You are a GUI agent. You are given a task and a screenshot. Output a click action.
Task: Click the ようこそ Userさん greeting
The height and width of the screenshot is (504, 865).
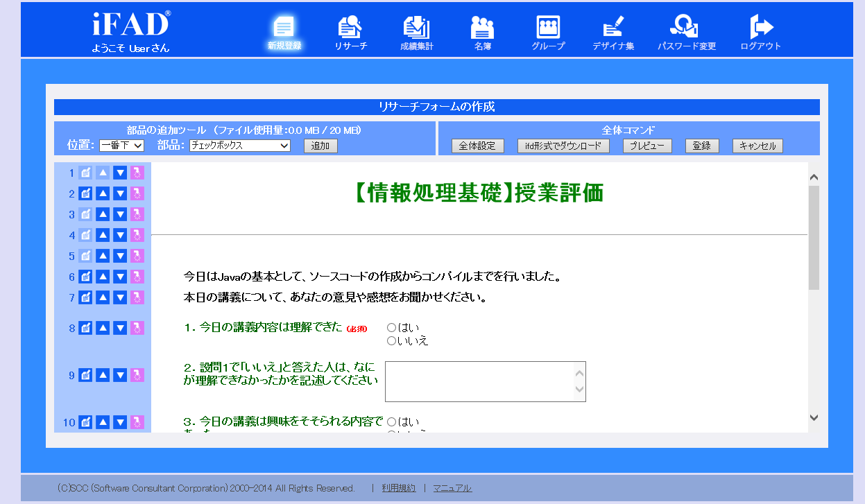coord(130,49)
